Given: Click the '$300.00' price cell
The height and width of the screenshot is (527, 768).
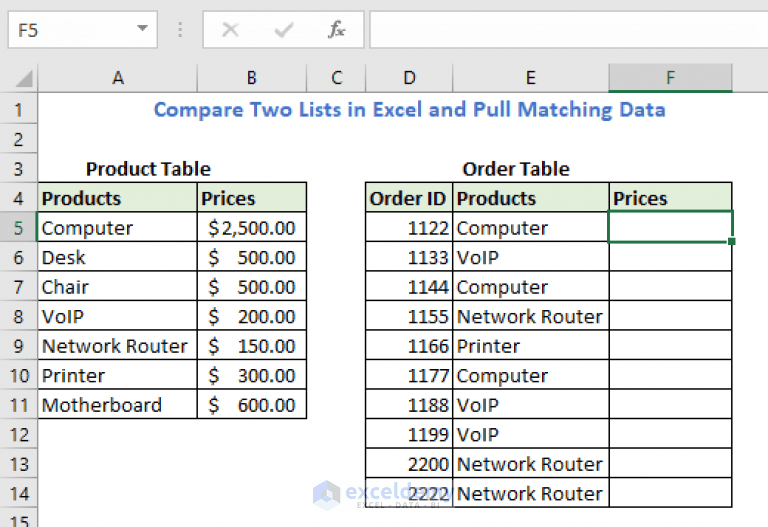Looking at the screenshot, I should coord(252,375).
